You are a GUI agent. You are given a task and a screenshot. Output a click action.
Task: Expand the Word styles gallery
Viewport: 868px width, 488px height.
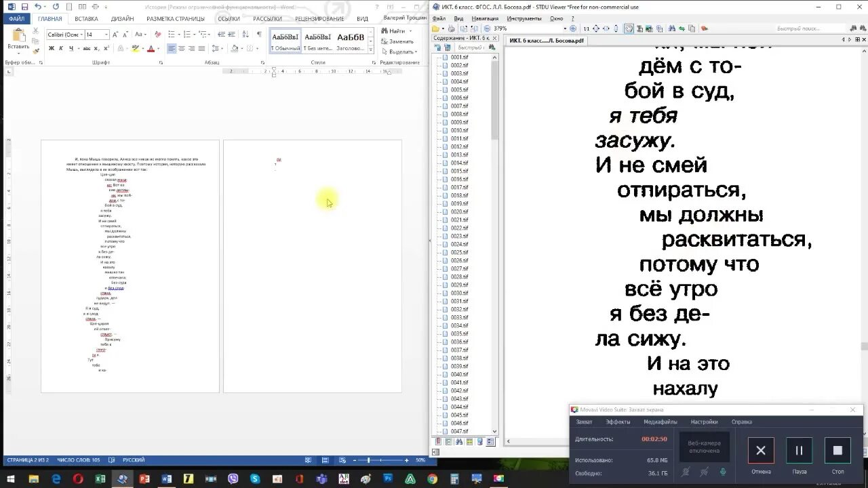click(x=371, y=49)
